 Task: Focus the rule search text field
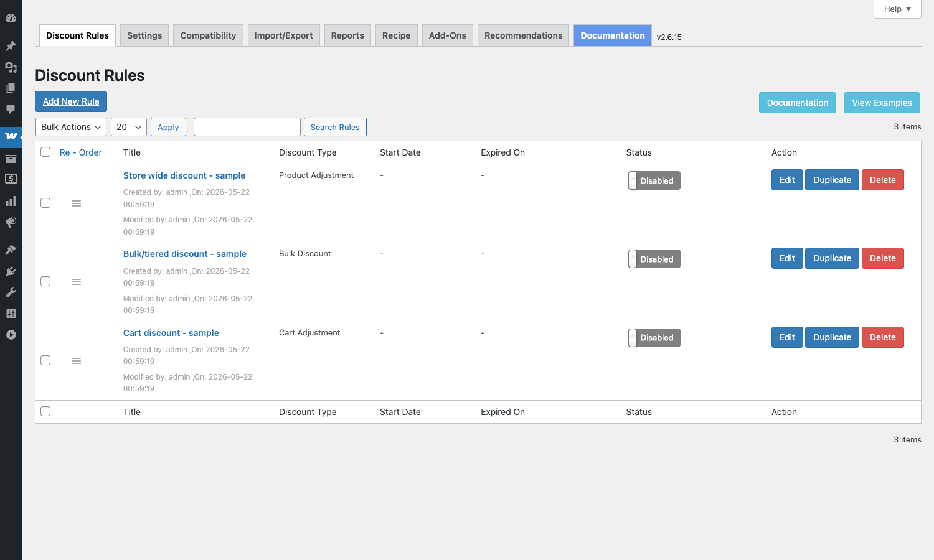(x=247, y=127)
